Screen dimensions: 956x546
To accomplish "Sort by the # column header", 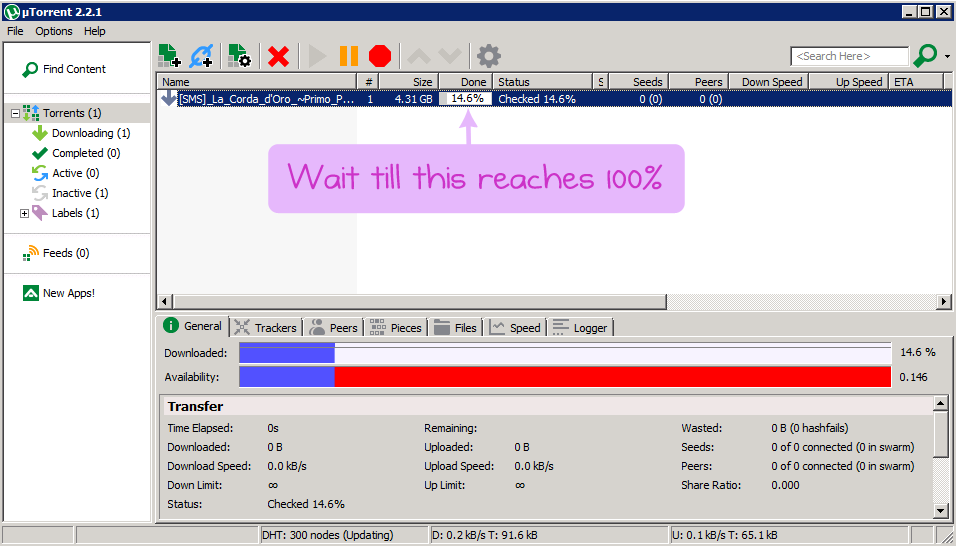I will (x=368, y=82).
